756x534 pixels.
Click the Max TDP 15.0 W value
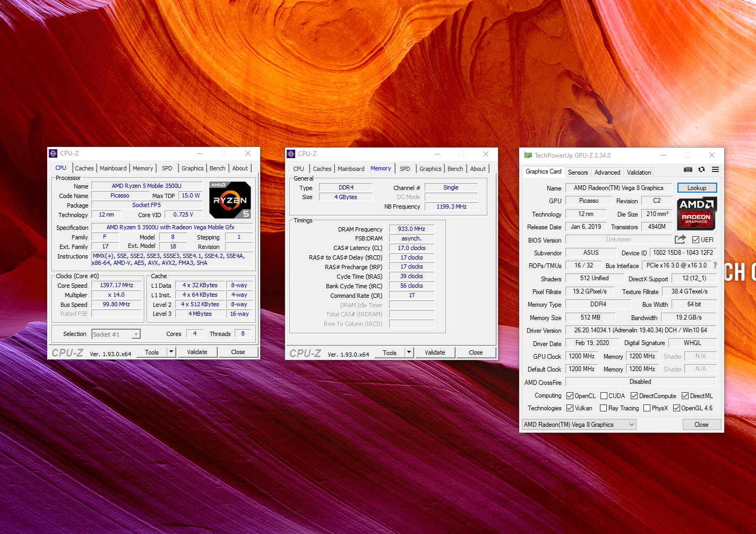191,195
